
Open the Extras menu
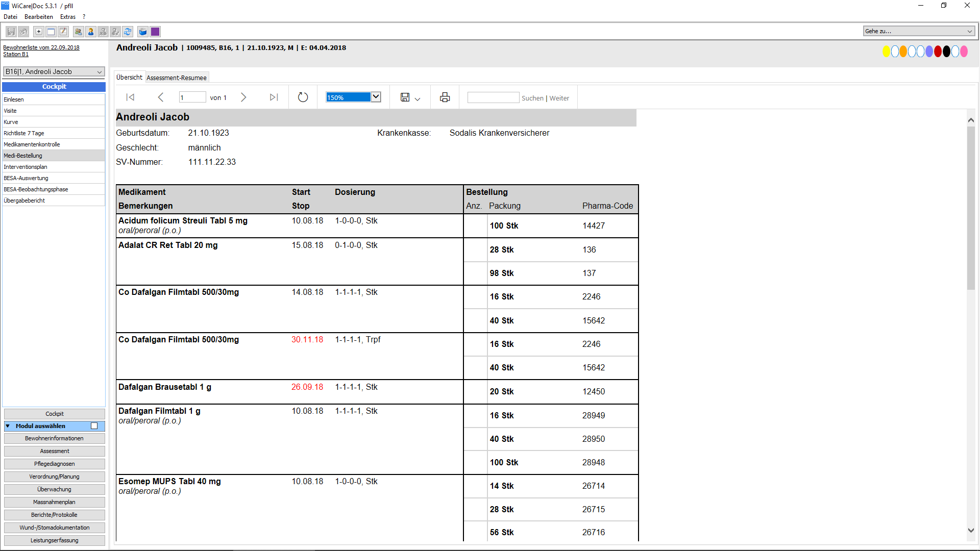coord(68,17)
